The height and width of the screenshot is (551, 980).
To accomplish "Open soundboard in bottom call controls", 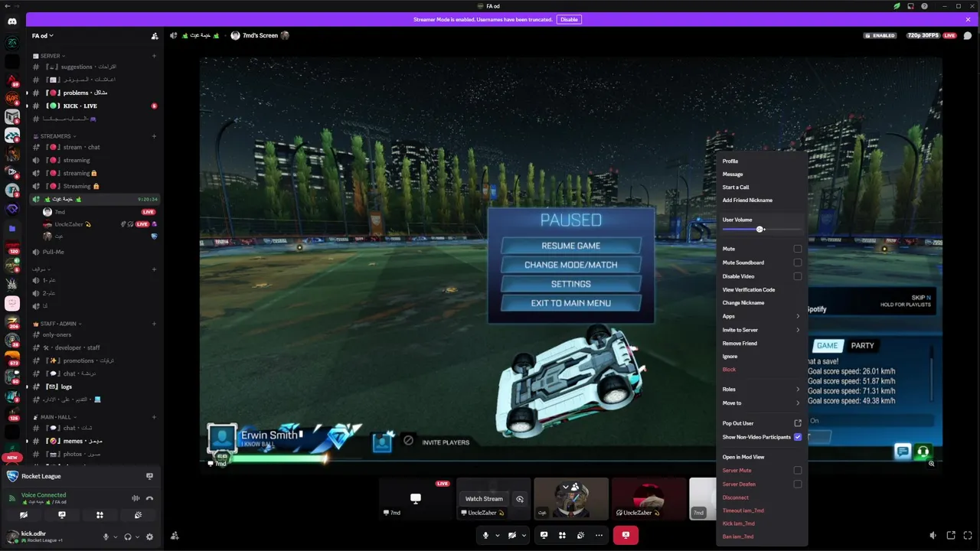I will click(x=580, y=535).
